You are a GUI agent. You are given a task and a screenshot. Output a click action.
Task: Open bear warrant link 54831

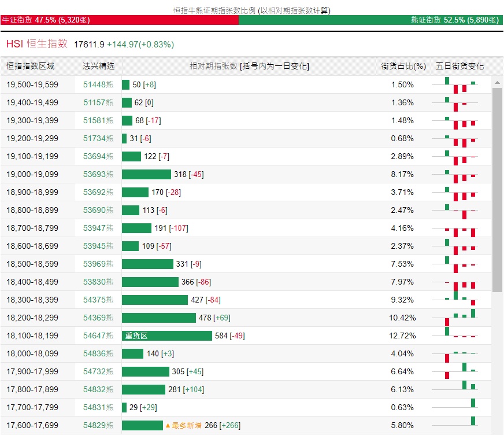click(98, 407)
